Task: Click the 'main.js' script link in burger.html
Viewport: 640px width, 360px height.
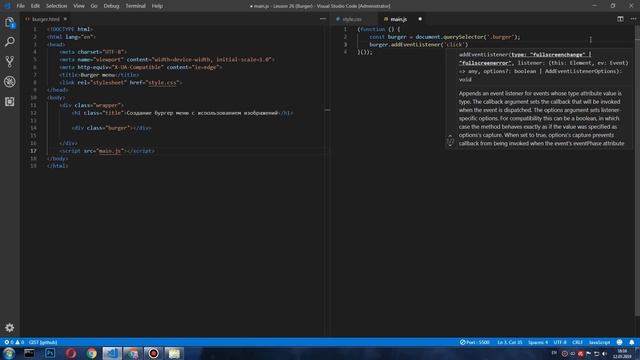Action: pos(110,151)
